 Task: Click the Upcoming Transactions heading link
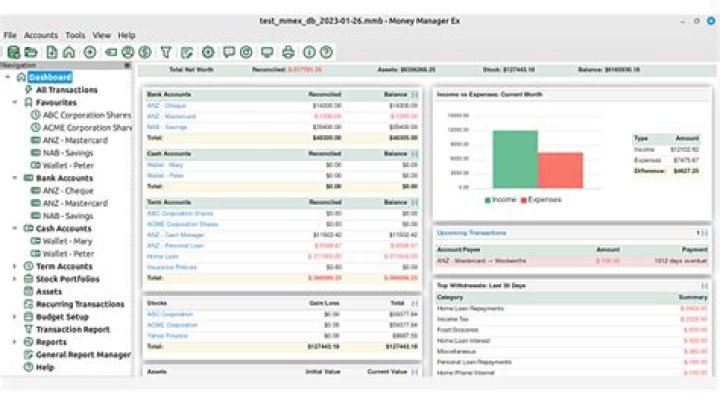pyautogui.click(x=471, y=233)
